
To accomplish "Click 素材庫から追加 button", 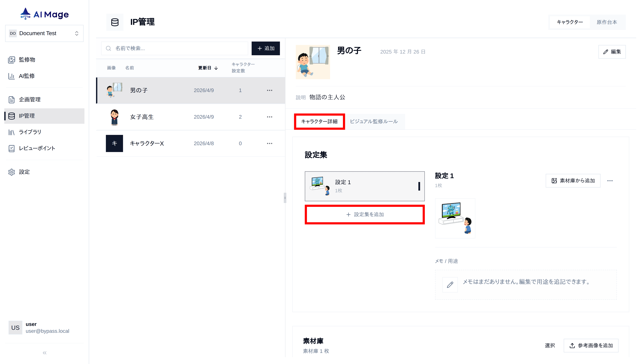I will click(573, 181).
